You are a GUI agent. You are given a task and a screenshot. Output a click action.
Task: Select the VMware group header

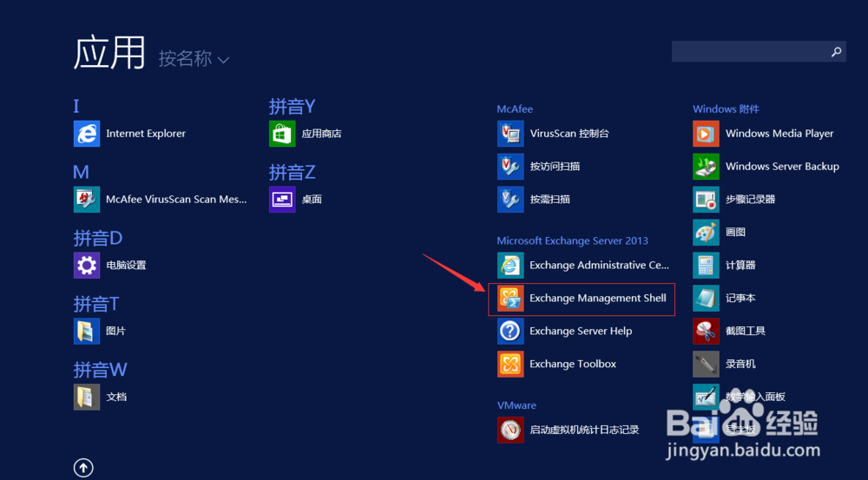(x=516, y=405)
